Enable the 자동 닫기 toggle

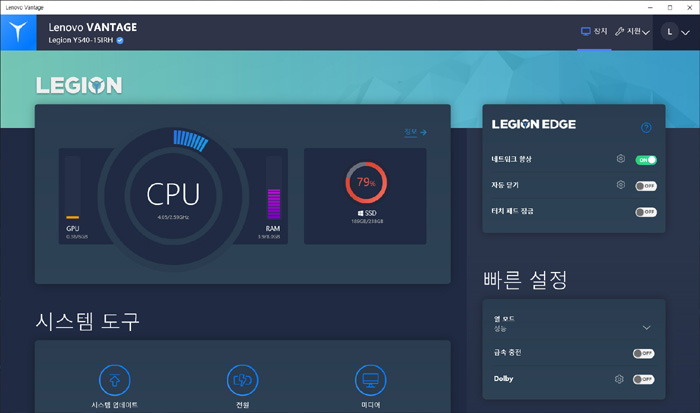tap(646, 186)
